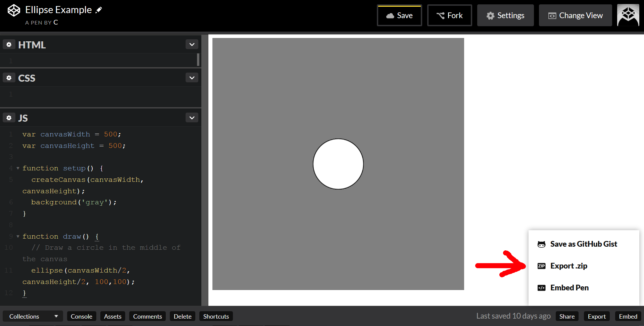The image size is (644, 326).
Task: Collapse the setup function fold arrow
Action: coord(18,168)
